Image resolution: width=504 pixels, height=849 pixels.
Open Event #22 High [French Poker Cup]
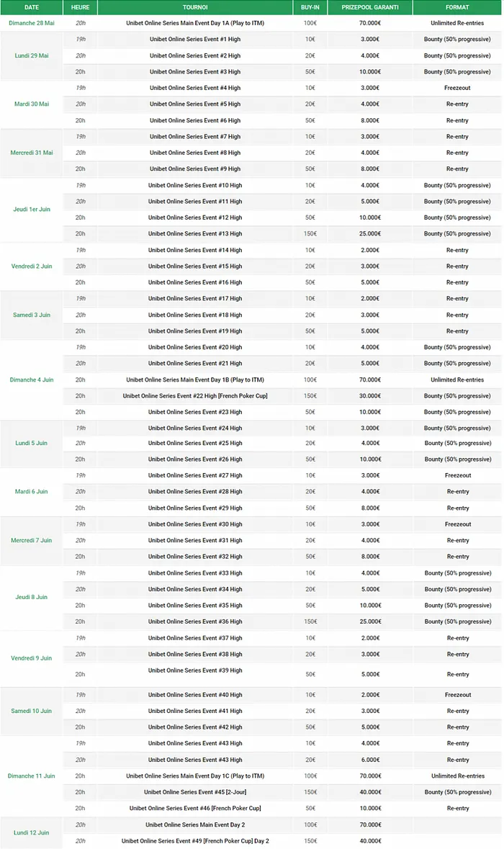click(195, 396)
